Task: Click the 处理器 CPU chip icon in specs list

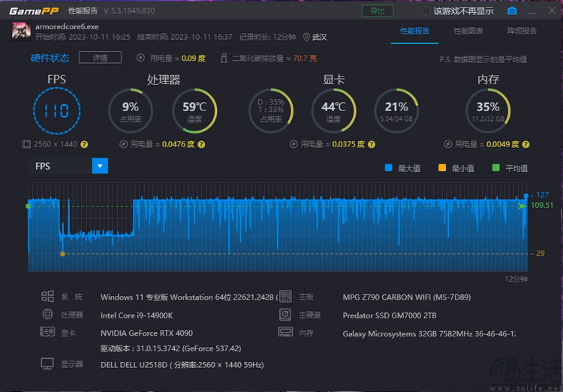Action: click(x=47, y=315)
